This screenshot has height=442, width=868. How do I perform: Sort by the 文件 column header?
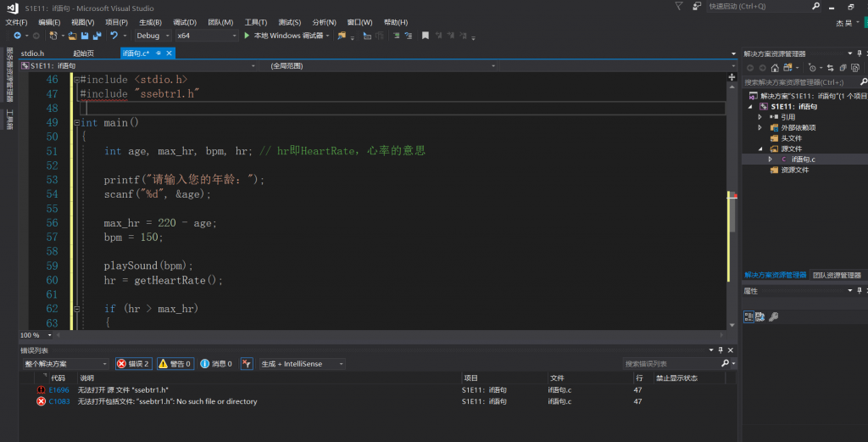coord(557,378)
